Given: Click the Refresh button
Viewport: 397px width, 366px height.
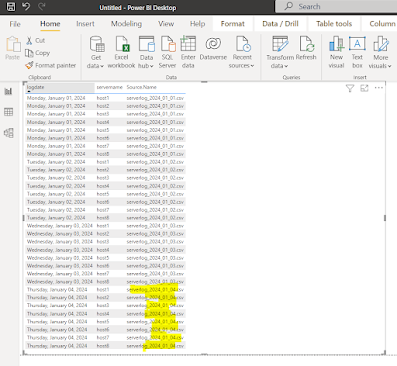Looking at the screenshot, I should [x=306, y=49].
